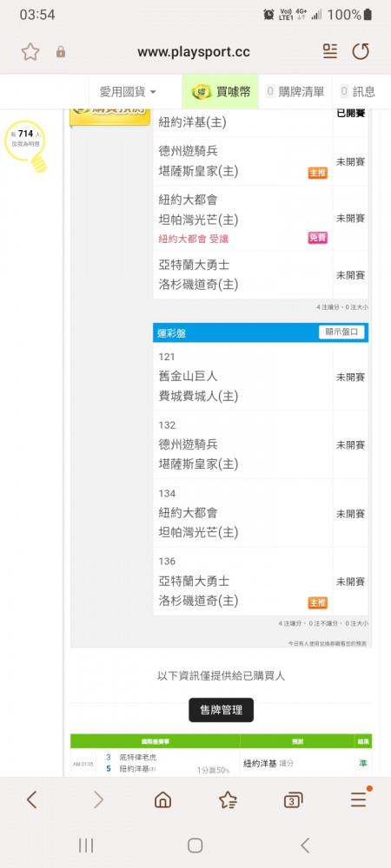
Task: Open tabs switcher showing 3 tabs
Action: [x=293, y=799]
